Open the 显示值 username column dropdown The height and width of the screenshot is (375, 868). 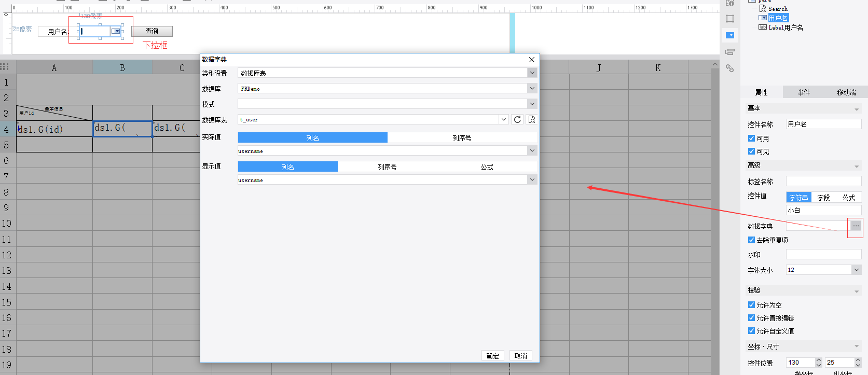click(x=532, y=180)
